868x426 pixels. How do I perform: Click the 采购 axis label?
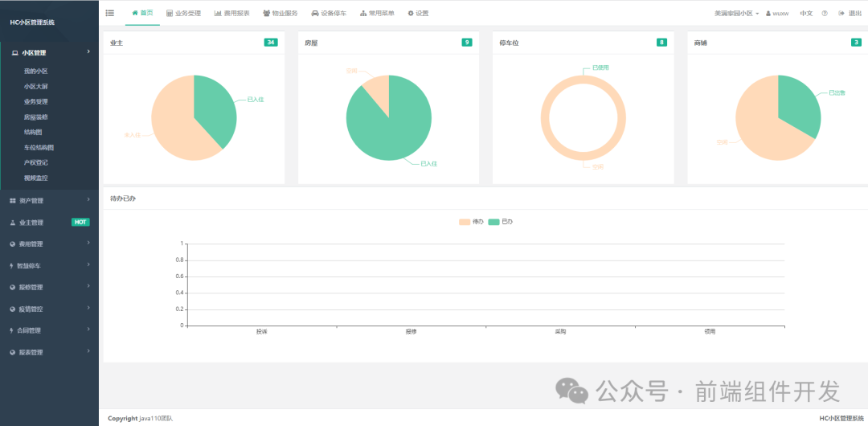[560, 332]
